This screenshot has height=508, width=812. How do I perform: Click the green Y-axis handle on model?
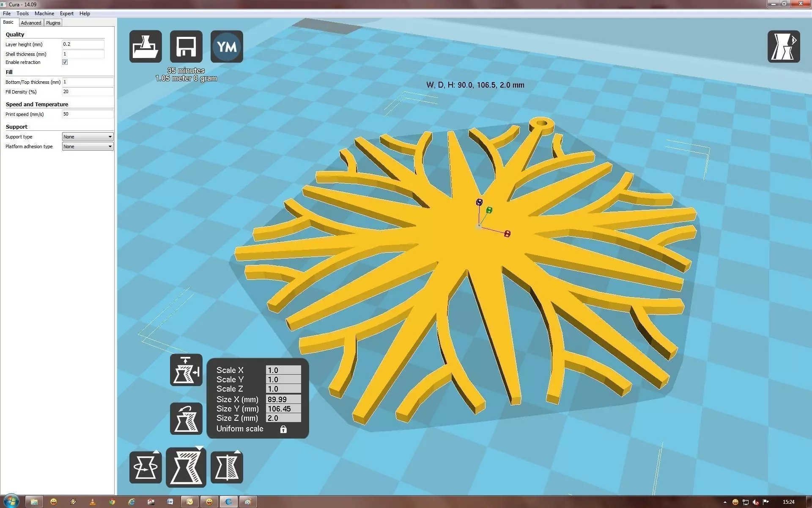(x=489, y=210)
